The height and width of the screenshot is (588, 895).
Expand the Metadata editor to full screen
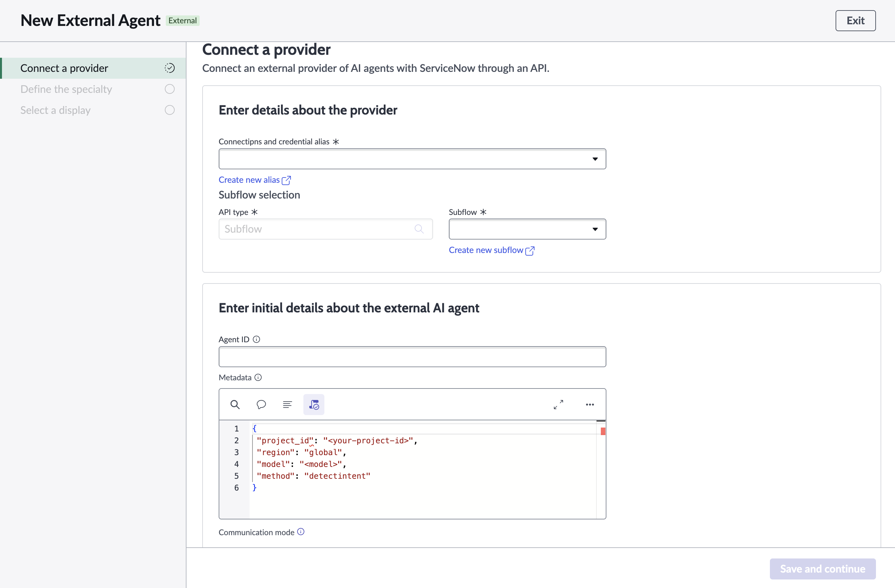[558, 405]
